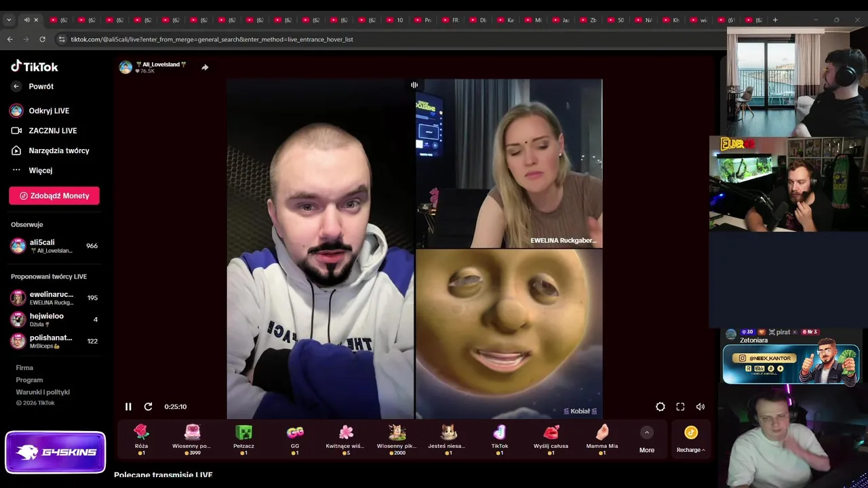Open the browser tab search dropdown
This screenshot has width=868, height=488.
(9, 20)
